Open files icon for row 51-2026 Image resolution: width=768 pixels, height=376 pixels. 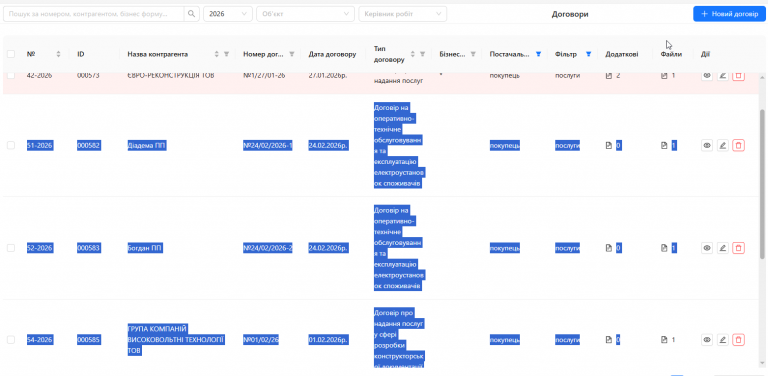pyautogui.click(x=664, y=145)
